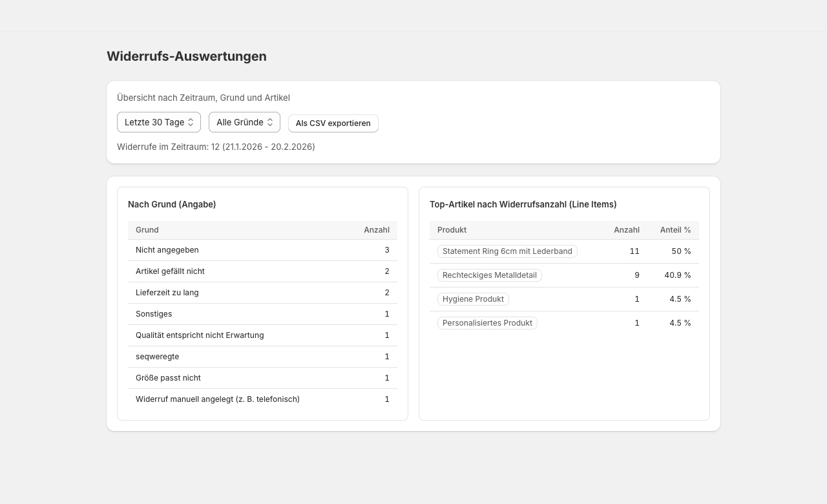Click the 'Anteil %' column header

click(x=675, y=230)
